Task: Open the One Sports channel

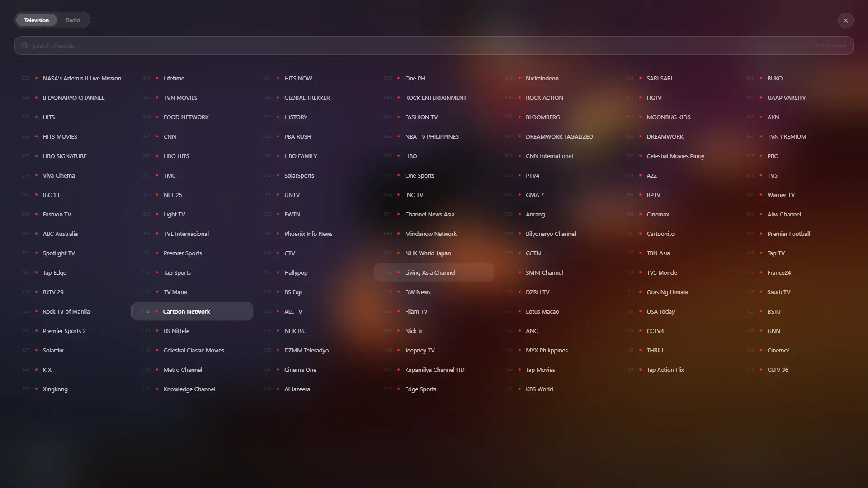Action: [434, 175]
